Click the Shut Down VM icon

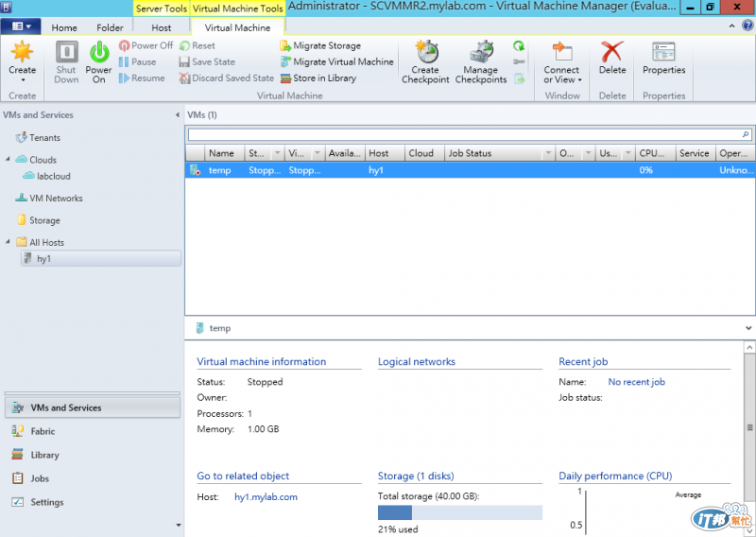click(x=66, y=51)
